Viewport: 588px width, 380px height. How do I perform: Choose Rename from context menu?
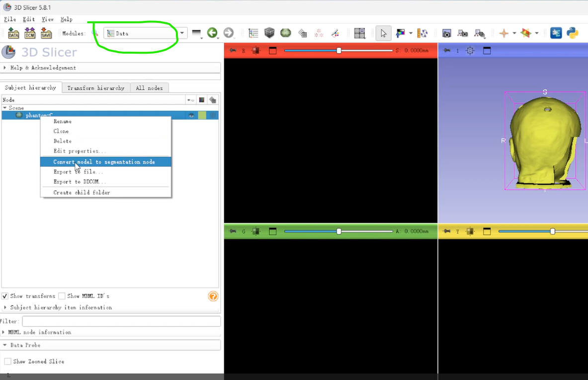[106, 121]
